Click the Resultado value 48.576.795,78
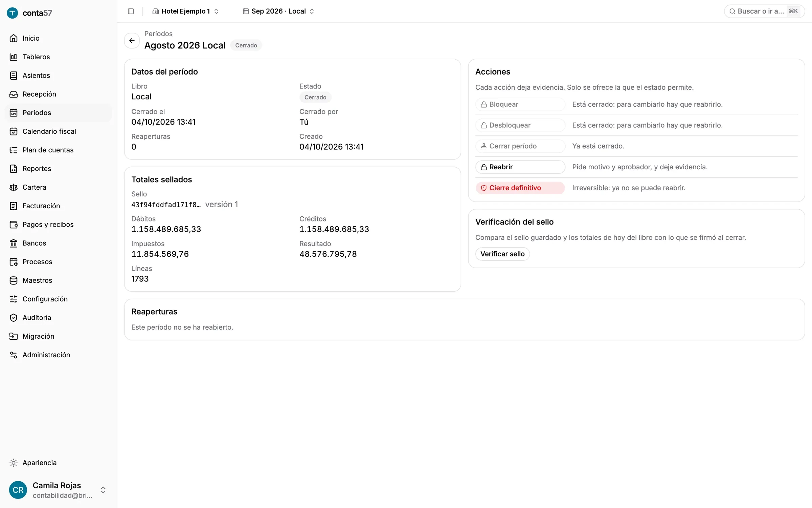Screen dimensions: 812x508 pyautogui.click(x=328, y=254)
